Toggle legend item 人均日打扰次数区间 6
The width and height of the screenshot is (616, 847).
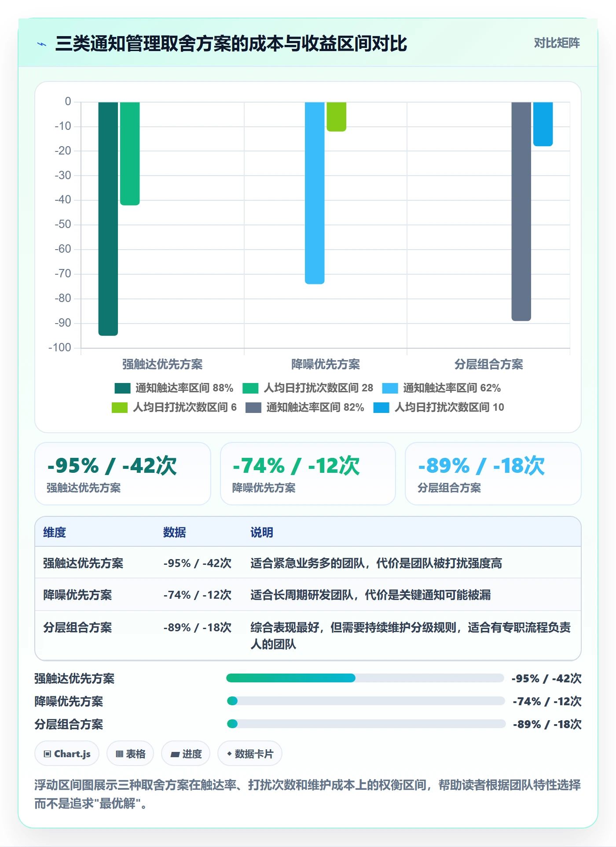pos(174,407)
